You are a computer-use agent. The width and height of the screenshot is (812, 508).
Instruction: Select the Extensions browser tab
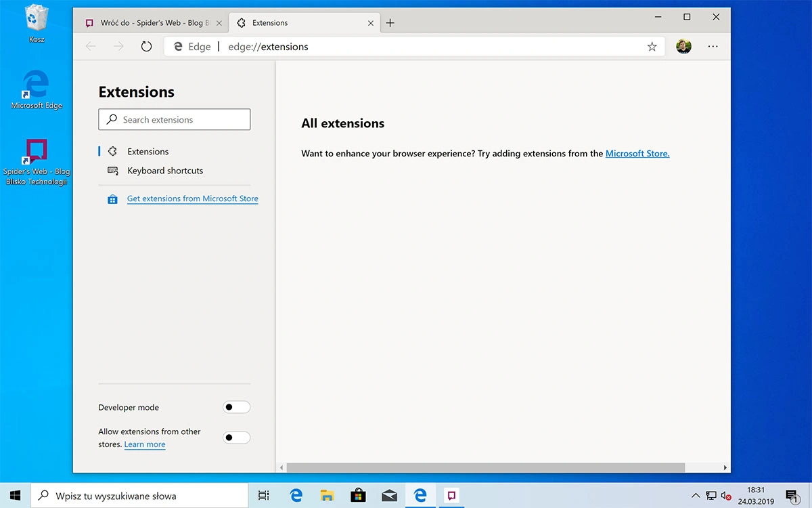pos(304,22)
